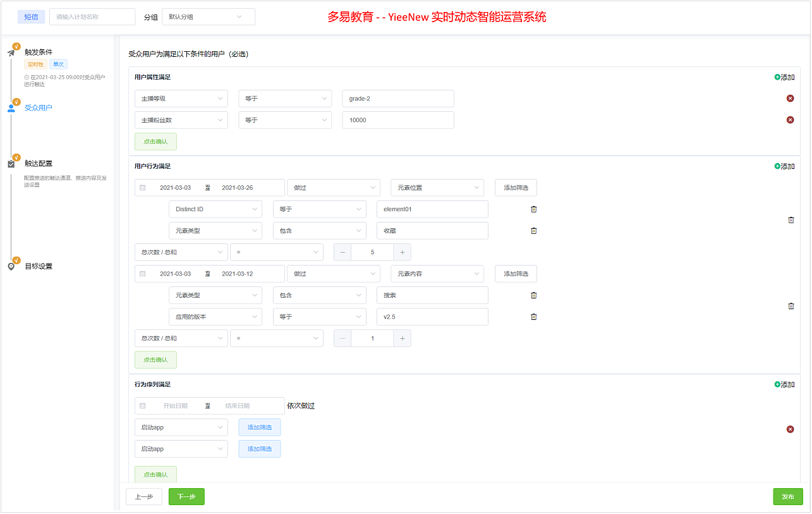Delete the element01 filter row
The height and width of the screenshot is (514, 812).
coord(533,209)
